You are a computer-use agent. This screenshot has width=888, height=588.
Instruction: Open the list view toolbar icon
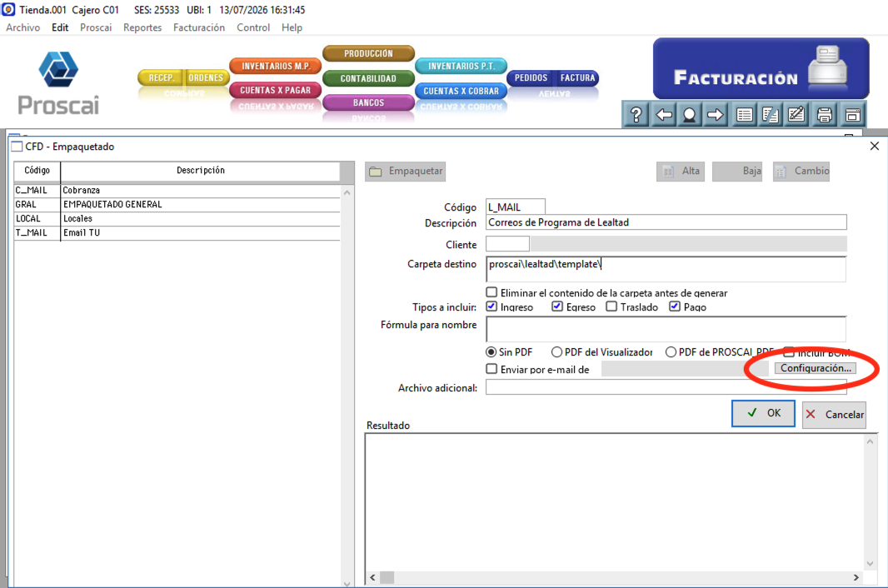pos(744,115)
